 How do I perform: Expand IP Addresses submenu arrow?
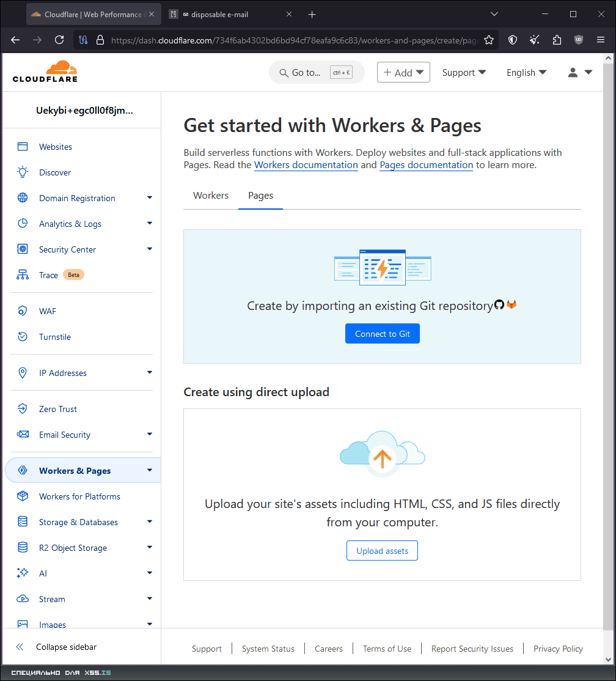coord(150,372)
